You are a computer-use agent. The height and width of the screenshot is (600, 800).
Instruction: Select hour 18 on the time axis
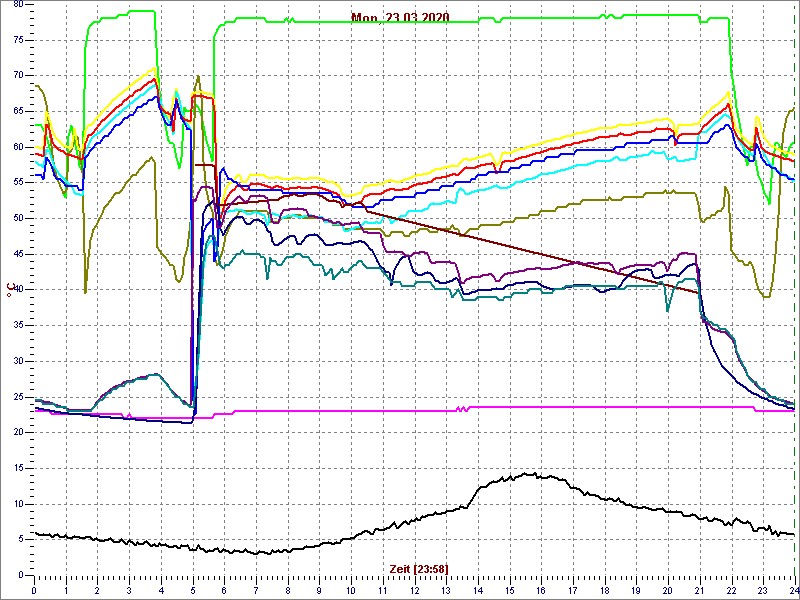tap(604, 589)
